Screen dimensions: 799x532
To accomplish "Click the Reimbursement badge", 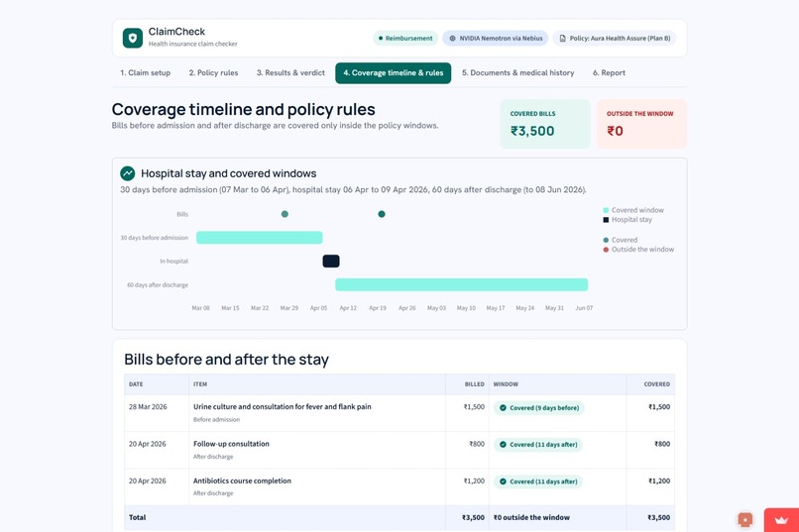I will [x=405, y=39].
